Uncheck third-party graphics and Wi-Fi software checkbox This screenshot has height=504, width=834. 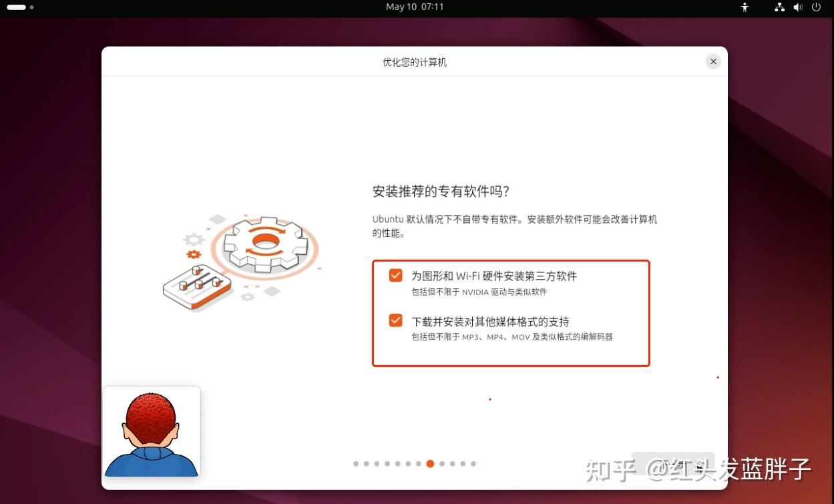(396, 275)
